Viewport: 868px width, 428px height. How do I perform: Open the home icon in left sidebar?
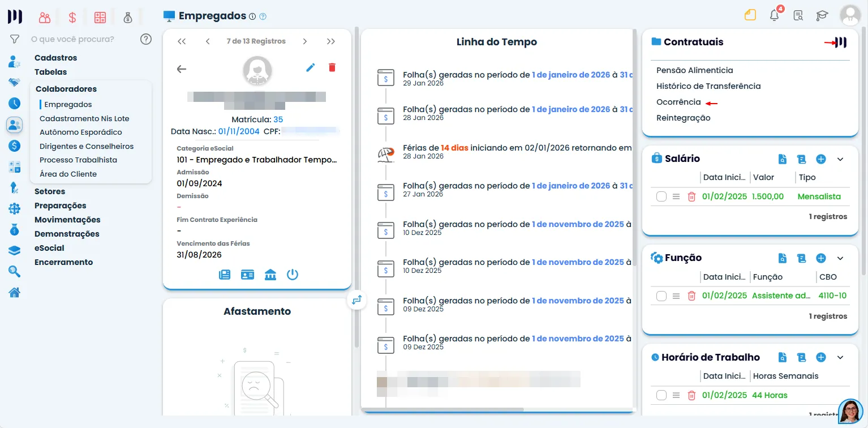tap(15, 293)
